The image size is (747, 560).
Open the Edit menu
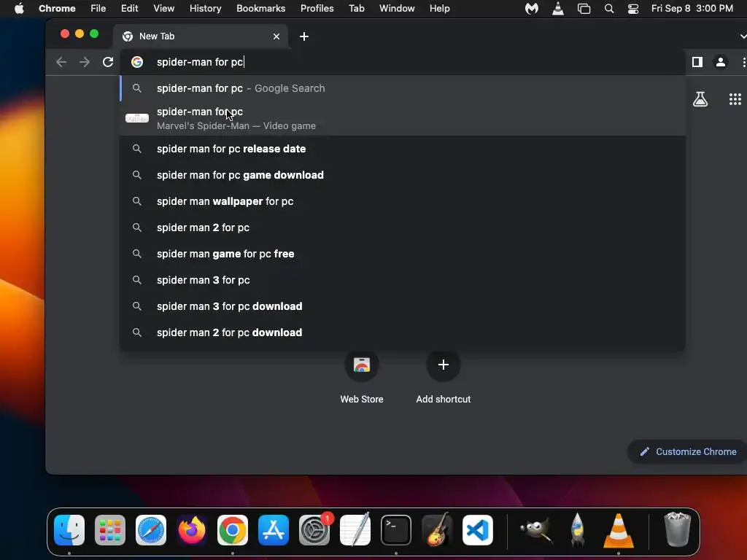tap(129, 8)
